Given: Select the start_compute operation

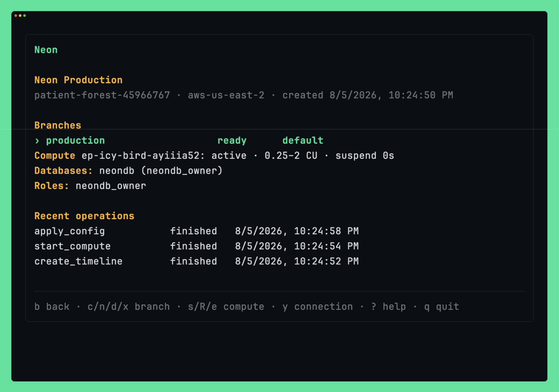Looking at the screenshot, I should pos(72,246).
